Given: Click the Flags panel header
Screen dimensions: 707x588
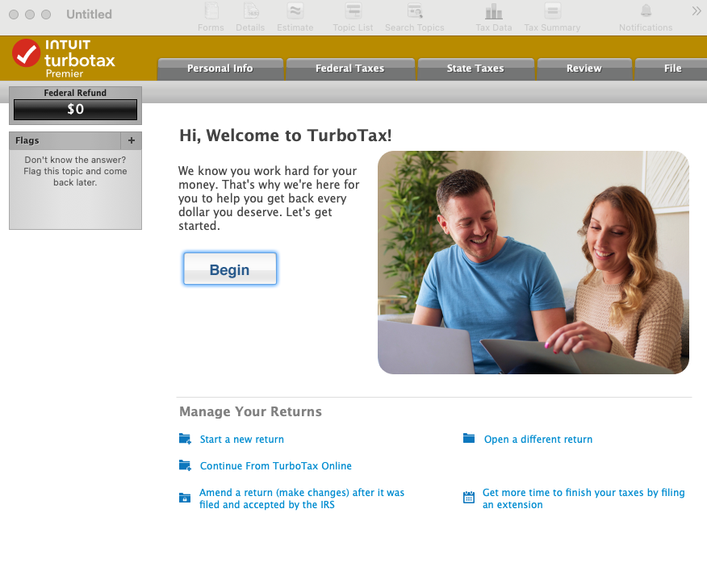Looking at the screenshot, I should click(x=65, y=140).
